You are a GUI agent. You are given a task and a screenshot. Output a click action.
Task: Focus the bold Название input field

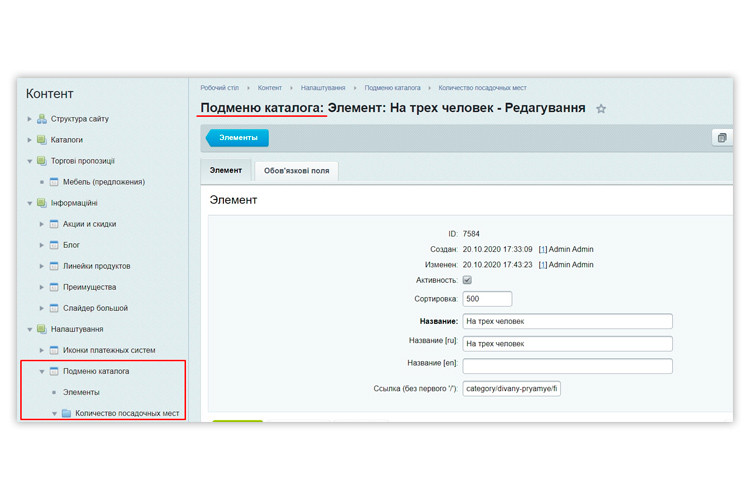pos(568,321)
